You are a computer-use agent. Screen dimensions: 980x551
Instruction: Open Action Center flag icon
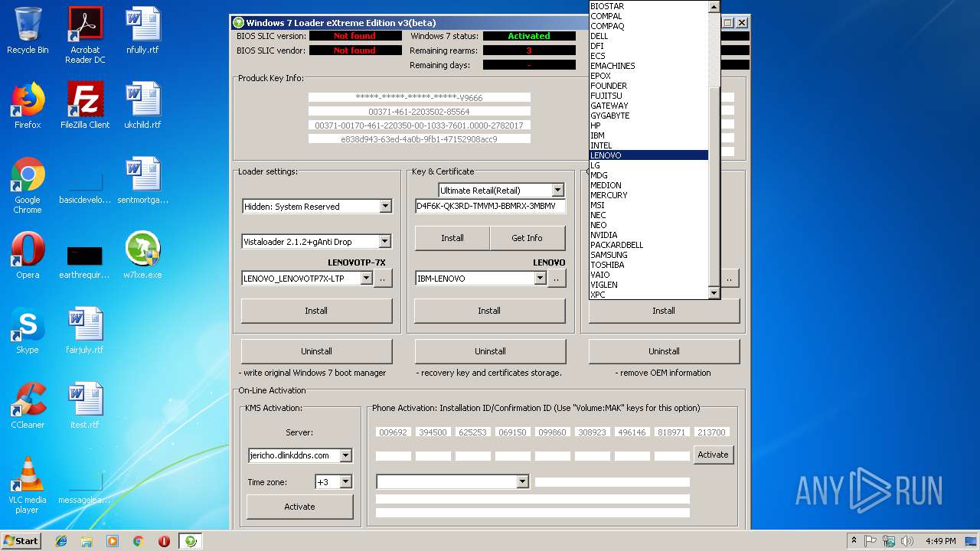[x=871, y=541]
